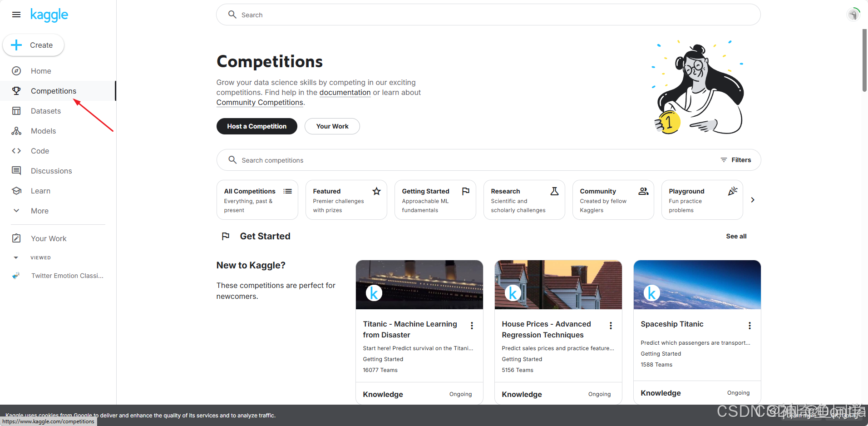Viewport: 868px width, 426px height.
Task: Click the user profile avatar
Action: [x=853, y=15]
